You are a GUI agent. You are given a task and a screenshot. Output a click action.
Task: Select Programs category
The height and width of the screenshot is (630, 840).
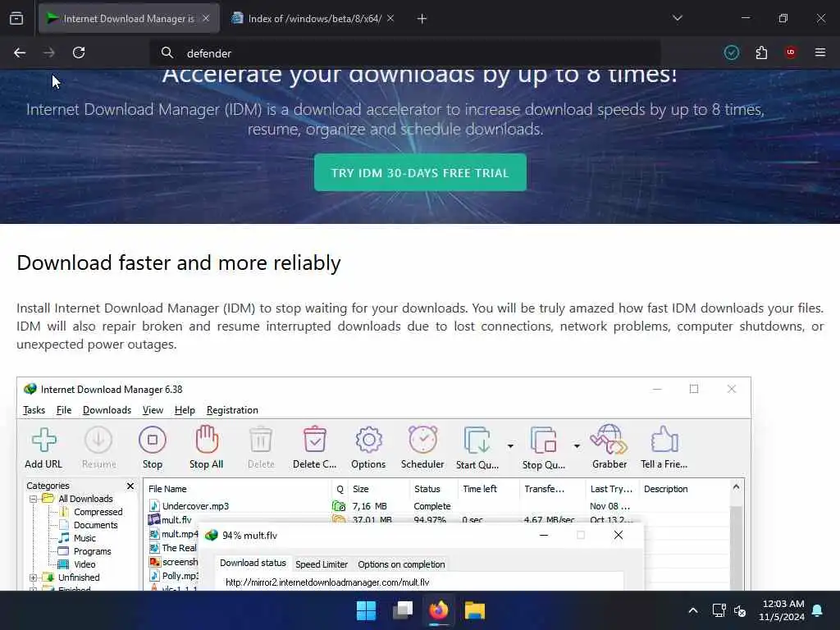(92, 551)
